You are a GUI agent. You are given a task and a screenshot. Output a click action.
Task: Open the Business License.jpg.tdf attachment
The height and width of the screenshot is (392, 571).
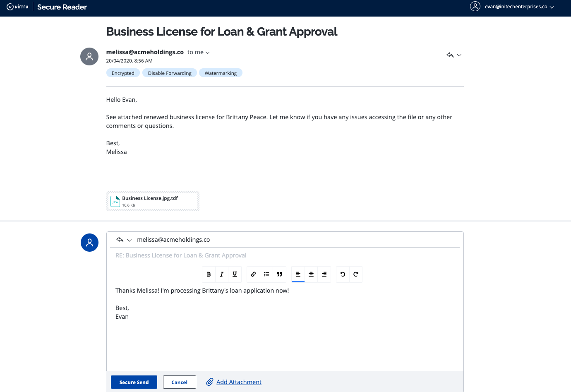click(153, 201)
